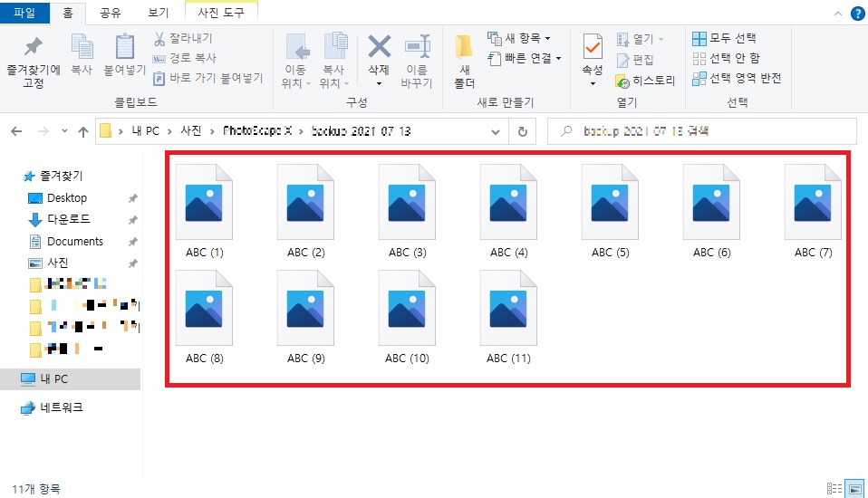Select the ABC (7) image file
Screen dimensions: 868x498
813,211
